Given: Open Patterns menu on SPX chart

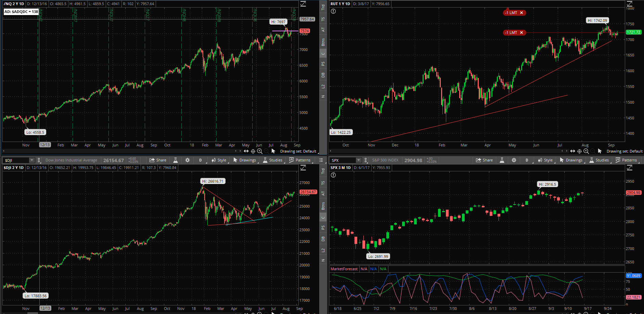Looking at the screenshot, I should tap(627, 160).
